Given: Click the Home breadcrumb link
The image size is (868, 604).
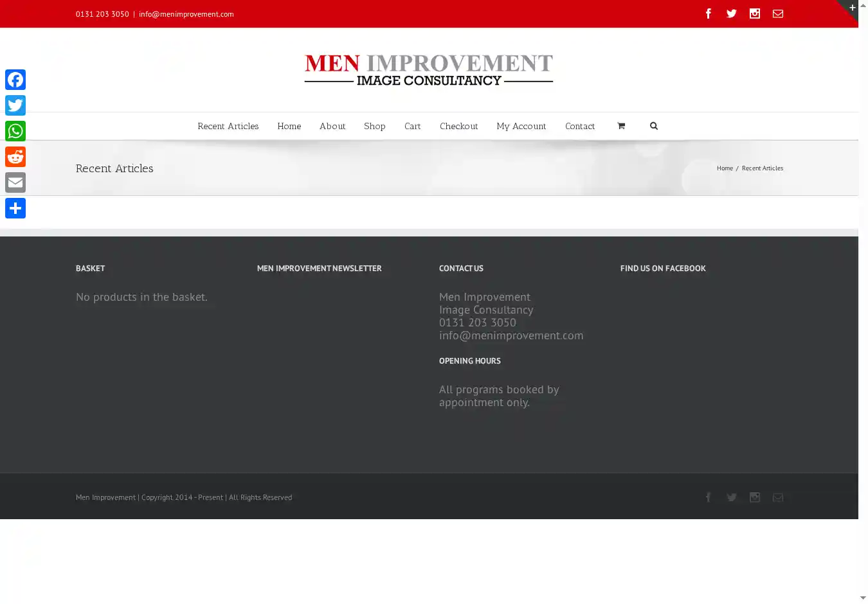Looking at the screenshot, I should [x=725, y=168].
